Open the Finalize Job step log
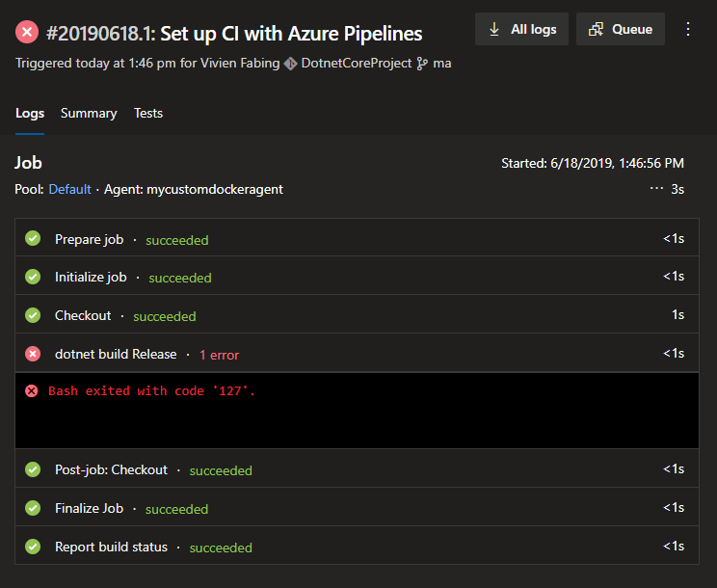The height and width of the screenshot is (588, 717). pyautogui.click(x=357, y=507)
